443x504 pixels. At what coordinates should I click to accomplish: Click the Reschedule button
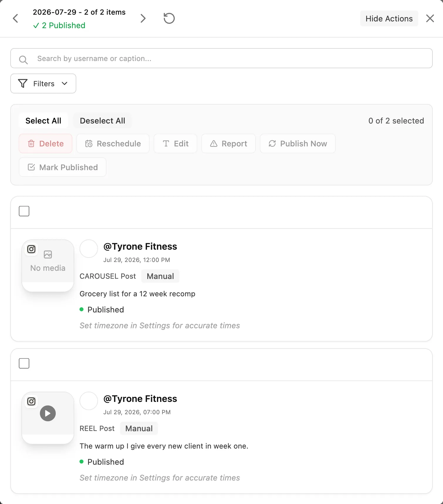[113, 143]
